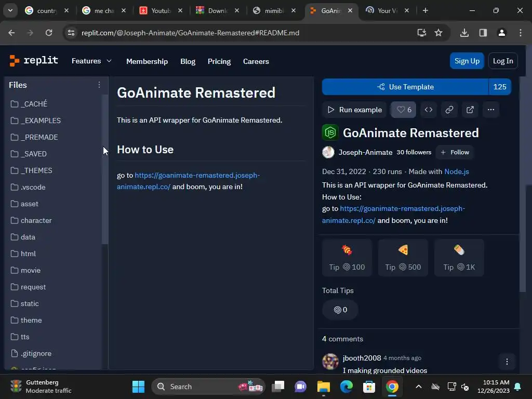Open the repl more options ellipsis
532x399 pixels.
click(x=490, y=110)
